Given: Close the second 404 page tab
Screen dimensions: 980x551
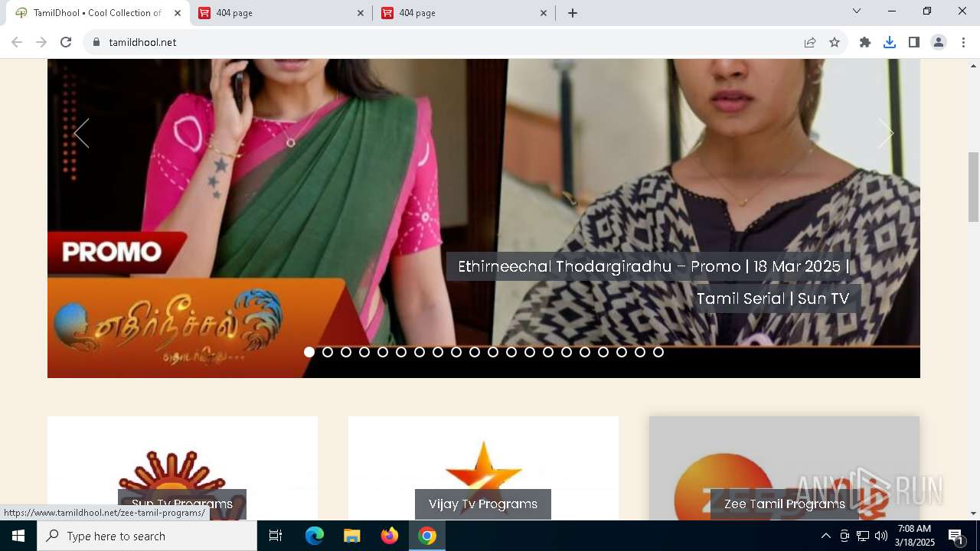Looking at the screenshot, I should pos(544,13).
